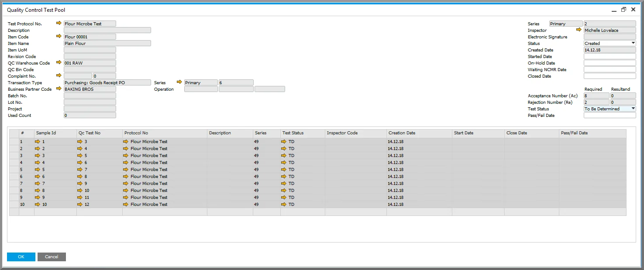
Task: Click the Complaint No. link arrow
Action: pos(59,76)
